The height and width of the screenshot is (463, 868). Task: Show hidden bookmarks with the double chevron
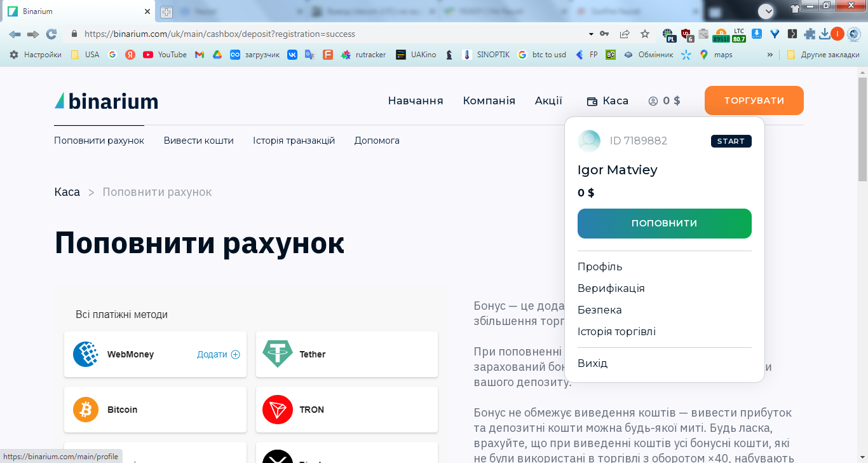pos(770,55)
